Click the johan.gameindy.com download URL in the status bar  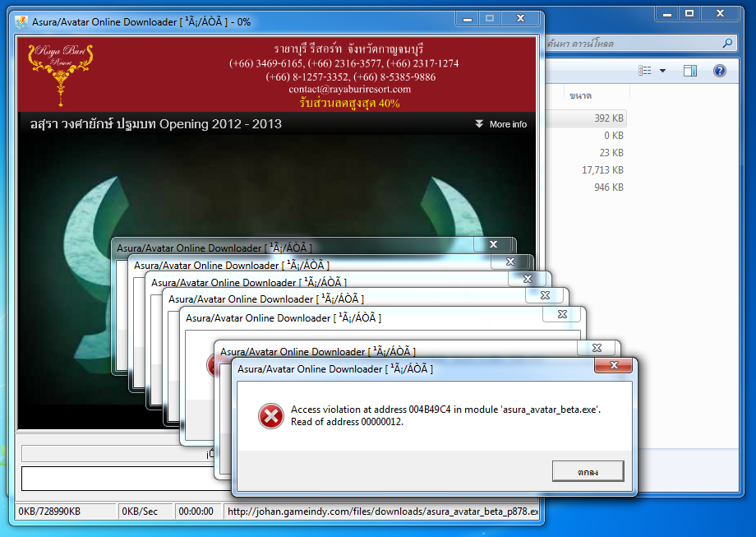383,512
